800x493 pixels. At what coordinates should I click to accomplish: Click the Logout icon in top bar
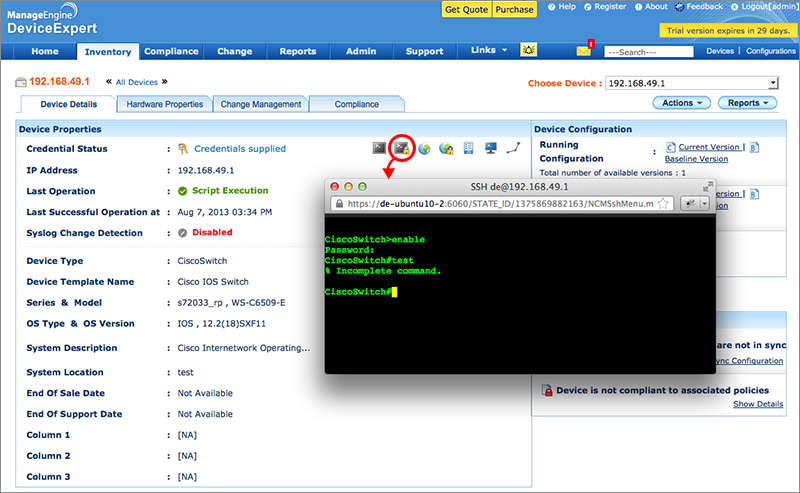(x=735, y=7)
